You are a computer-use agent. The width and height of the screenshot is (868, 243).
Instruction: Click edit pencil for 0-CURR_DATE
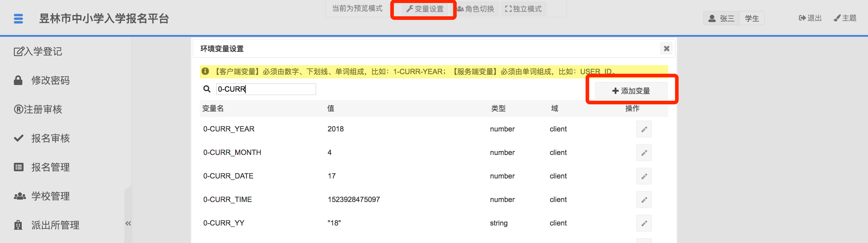[x=643, y=176]
